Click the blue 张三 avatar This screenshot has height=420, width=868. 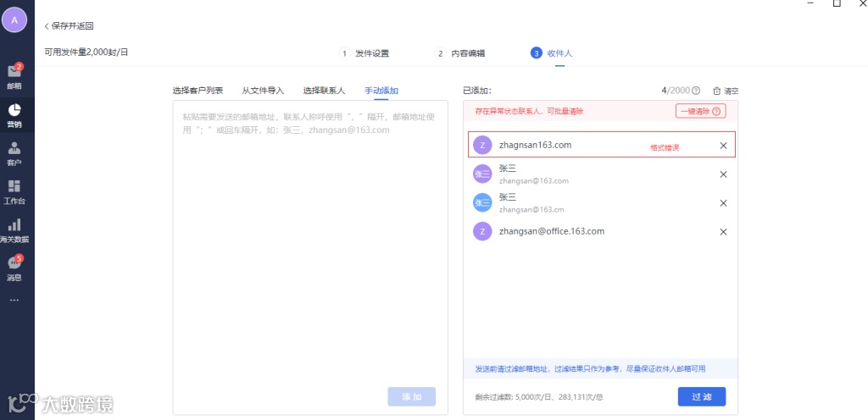[482, 202]
